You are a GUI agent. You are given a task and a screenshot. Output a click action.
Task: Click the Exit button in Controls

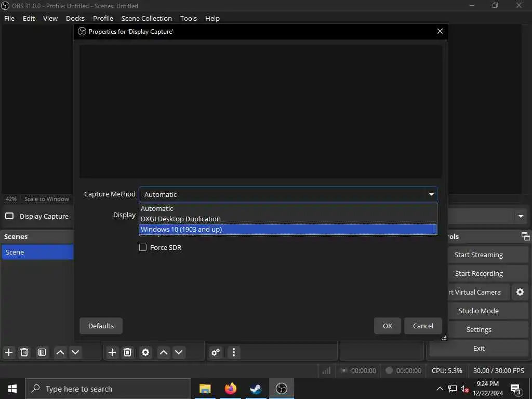tap(478, 348)
